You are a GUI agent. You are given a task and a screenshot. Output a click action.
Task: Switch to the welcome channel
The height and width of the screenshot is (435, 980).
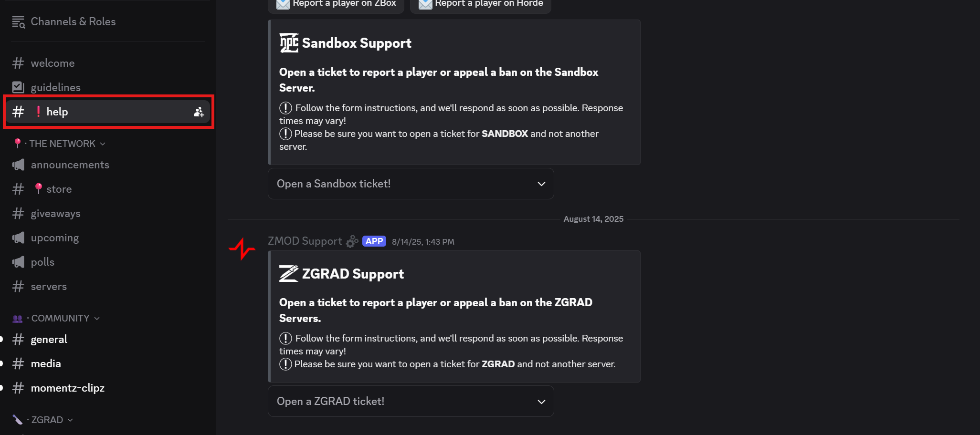53,63
